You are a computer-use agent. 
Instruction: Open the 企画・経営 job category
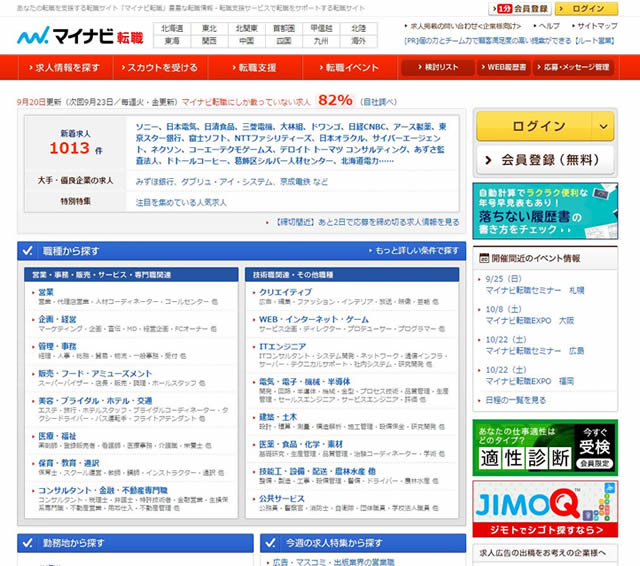[x=57, y=319]
